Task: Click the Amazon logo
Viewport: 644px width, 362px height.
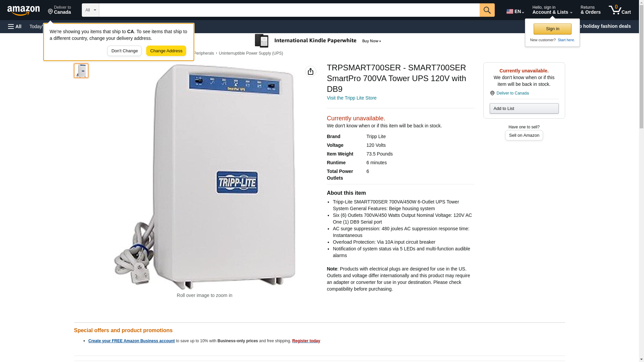Action: click(23, 10)
